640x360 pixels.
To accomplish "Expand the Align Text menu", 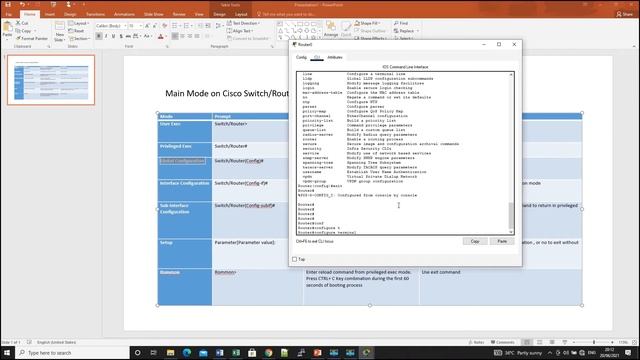I will (240, 31).
